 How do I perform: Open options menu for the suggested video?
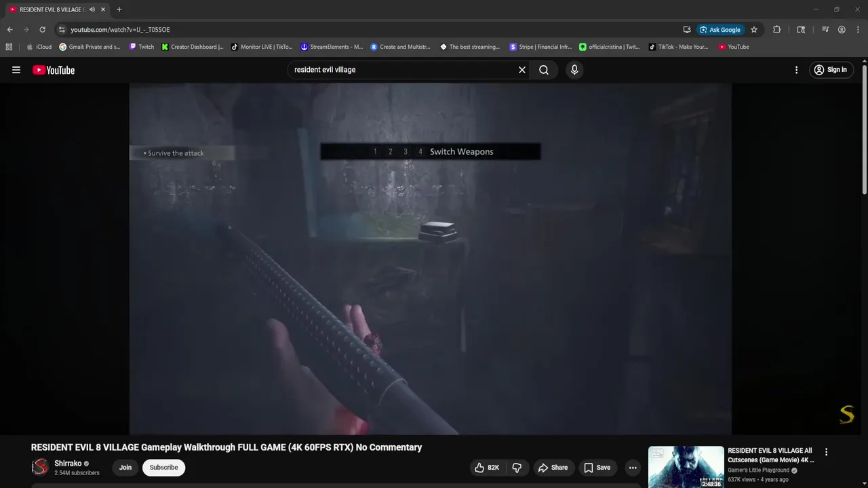(826, 452)
